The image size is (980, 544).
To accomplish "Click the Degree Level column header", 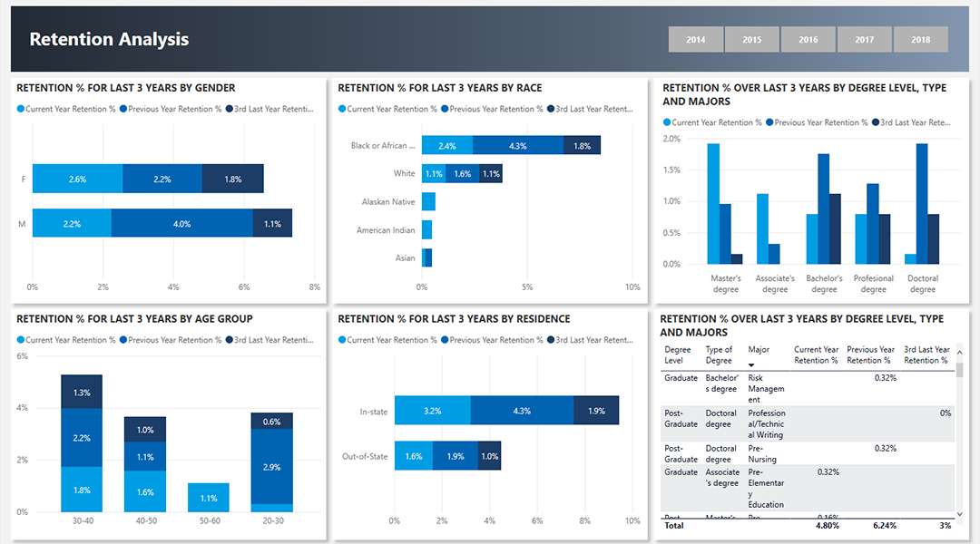I will [678, 355].
